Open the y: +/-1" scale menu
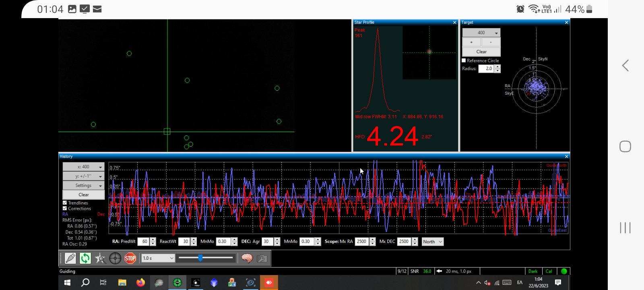 pyautogui.click(x=84, y=176)
